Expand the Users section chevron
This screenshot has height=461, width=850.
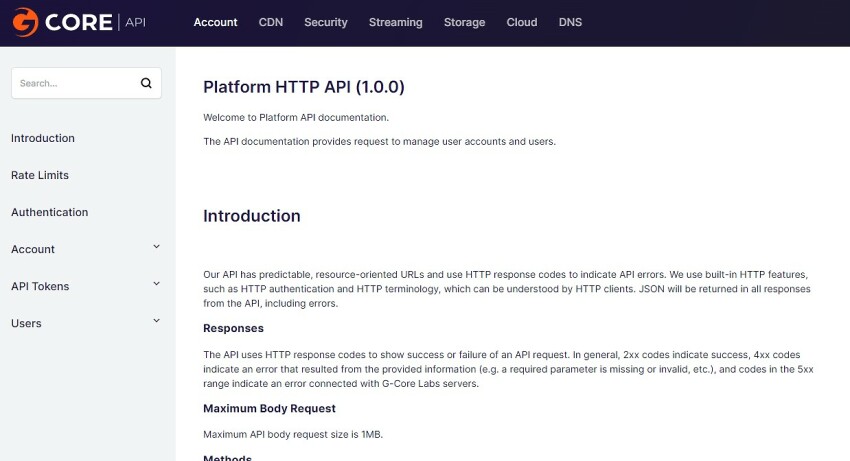[156, 321]
